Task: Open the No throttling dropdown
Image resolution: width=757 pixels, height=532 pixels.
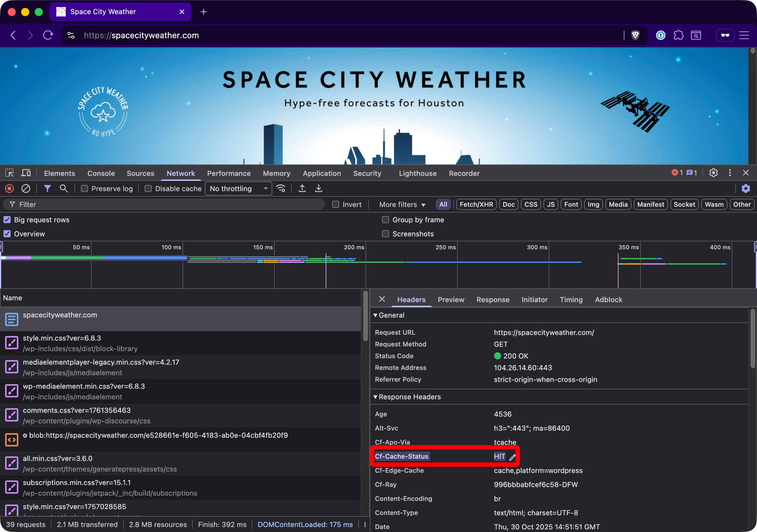Action: pos(238,188)
